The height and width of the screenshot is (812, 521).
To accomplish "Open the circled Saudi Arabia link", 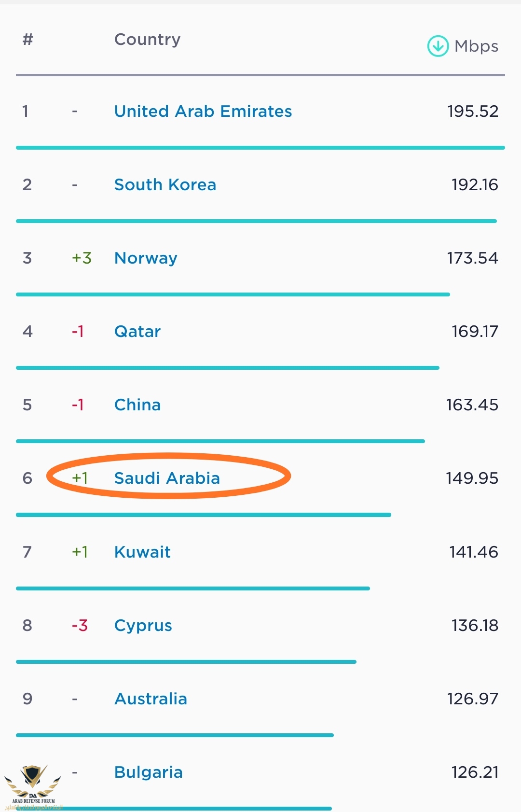I will (167, 478).
